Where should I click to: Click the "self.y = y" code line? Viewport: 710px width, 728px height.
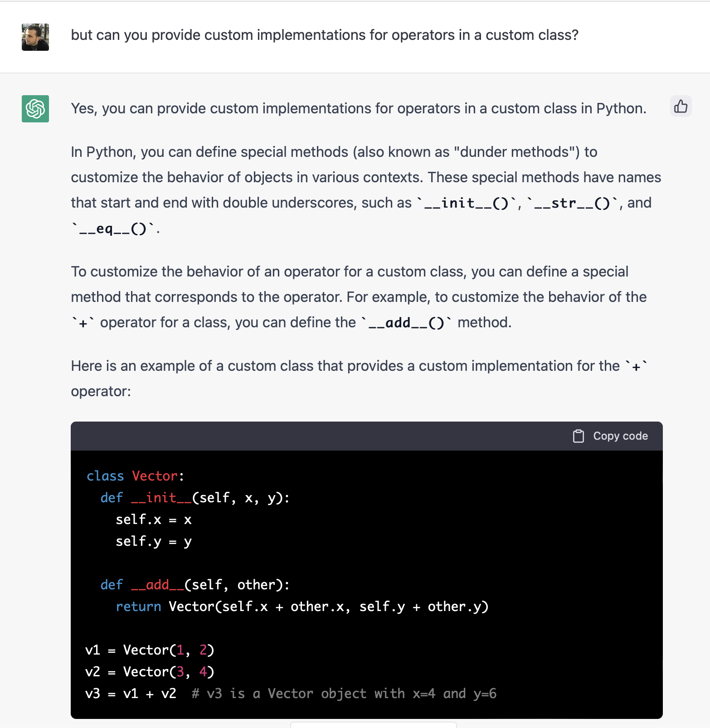[154, 541]
